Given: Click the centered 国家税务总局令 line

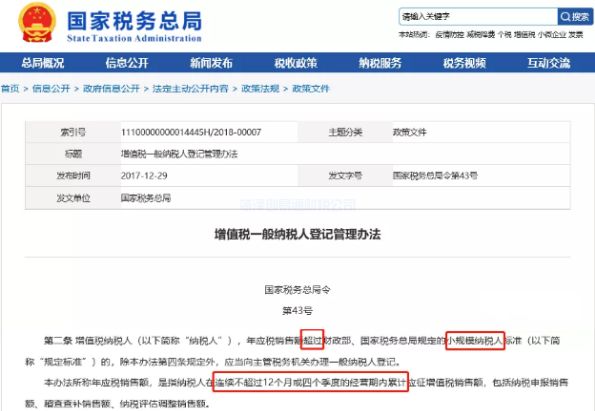Looking at the screenshot, I should point(298,290).
